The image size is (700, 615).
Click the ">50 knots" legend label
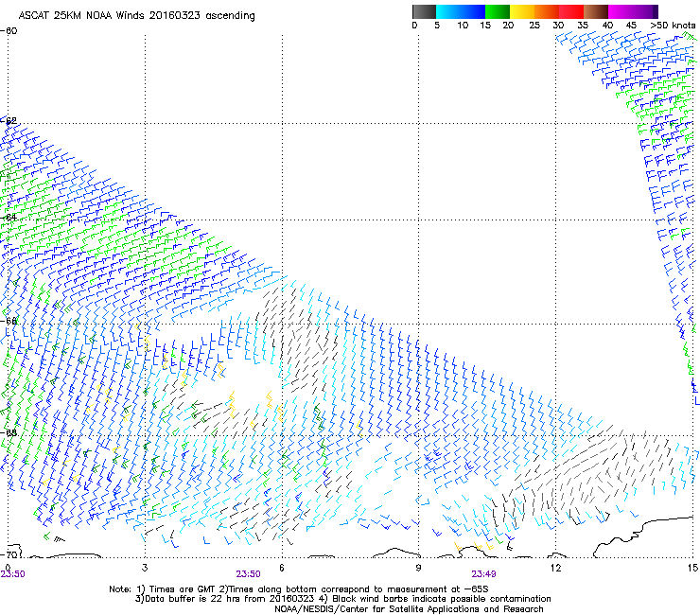[673, 26]
